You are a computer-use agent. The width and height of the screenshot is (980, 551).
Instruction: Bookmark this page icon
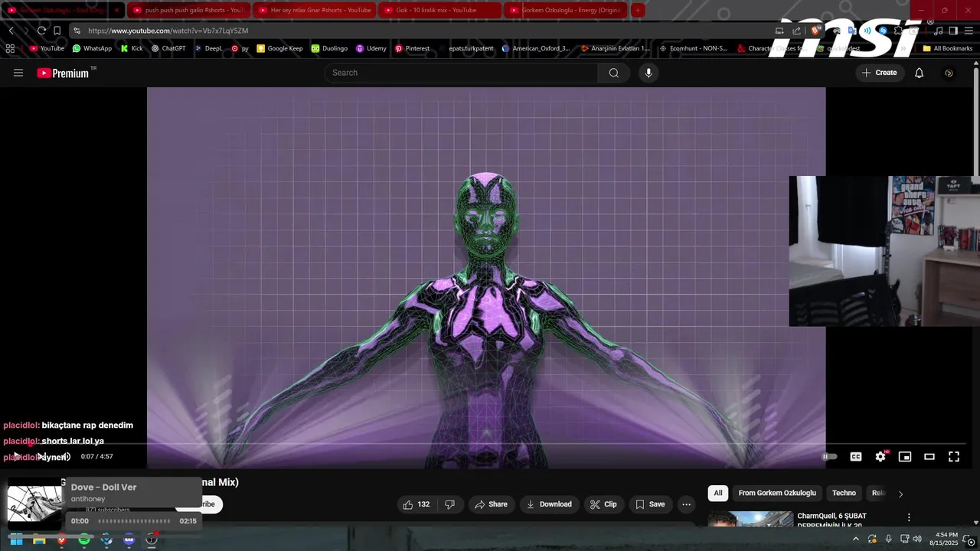57,31
